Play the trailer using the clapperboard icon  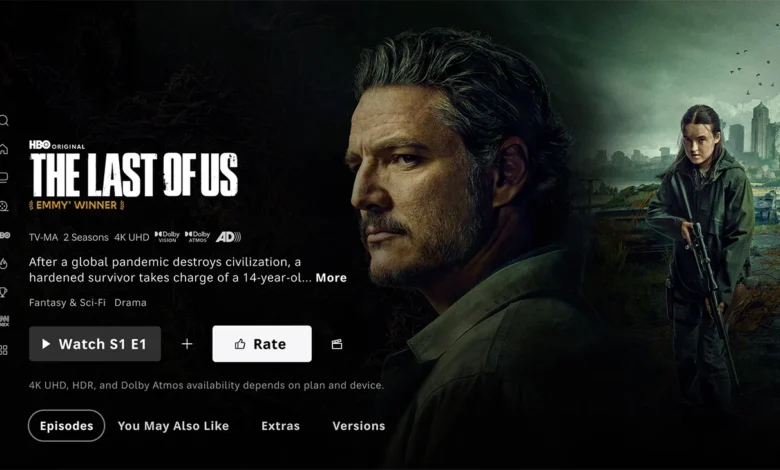click(x=337, y=344)
